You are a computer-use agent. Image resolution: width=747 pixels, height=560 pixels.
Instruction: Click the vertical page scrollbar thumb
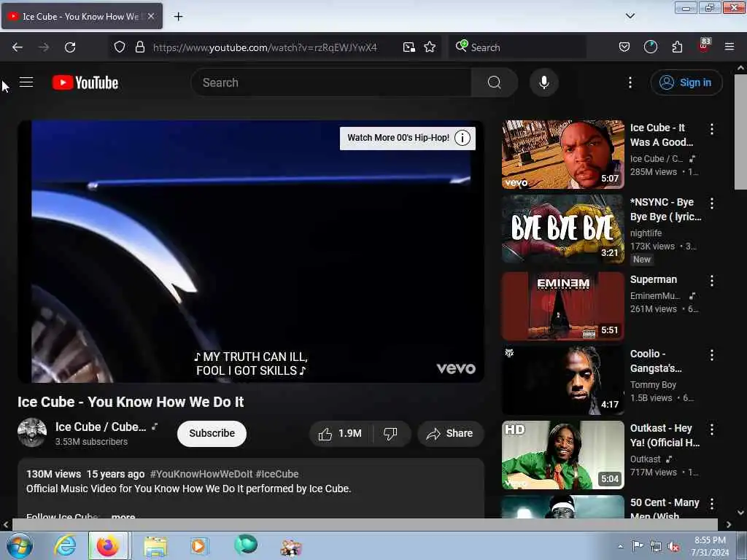(740, 132)
